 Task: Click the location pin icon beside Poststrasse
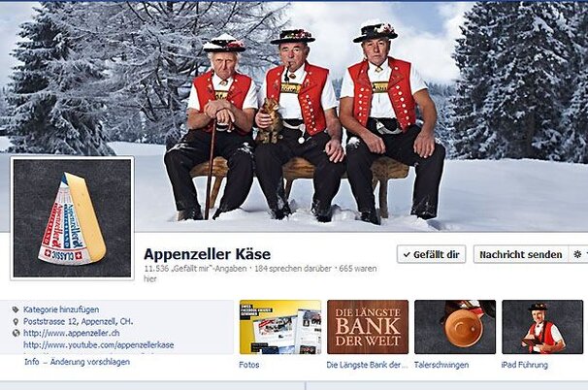point(16,322)
